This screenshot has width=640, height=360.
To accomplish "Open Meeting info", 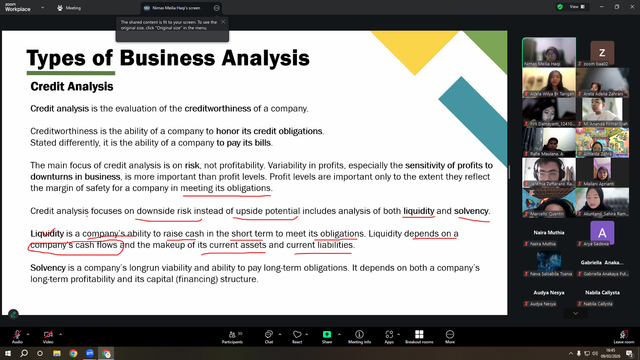I will click(359, 337).
